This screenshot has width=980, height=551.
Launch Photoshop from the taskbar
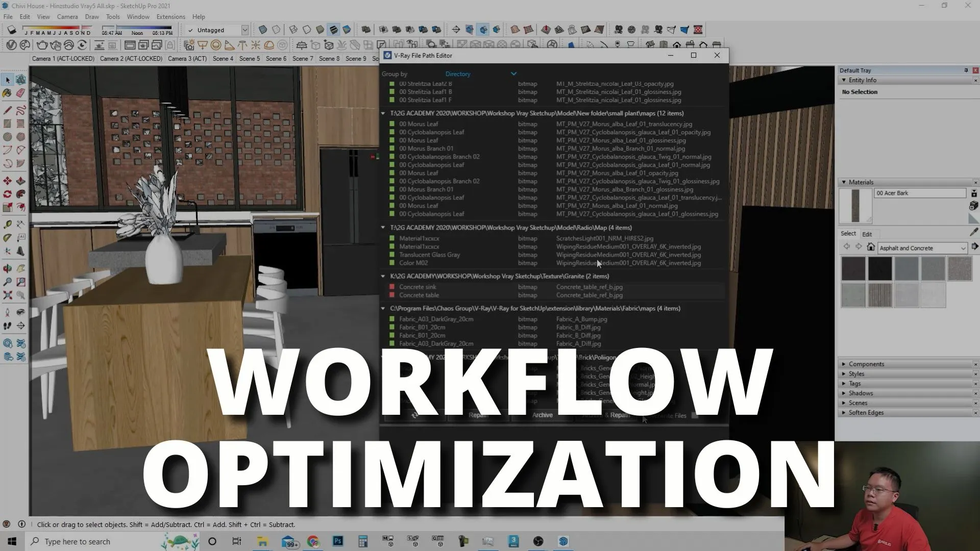coord(338,541)
